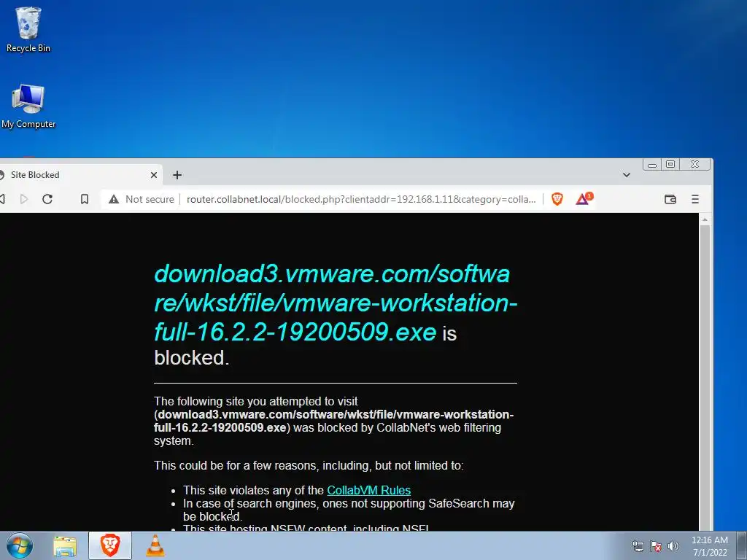Restore down the Brave browser window
Viewport: 747px width, 560px height.
click(x=670, y=164)
